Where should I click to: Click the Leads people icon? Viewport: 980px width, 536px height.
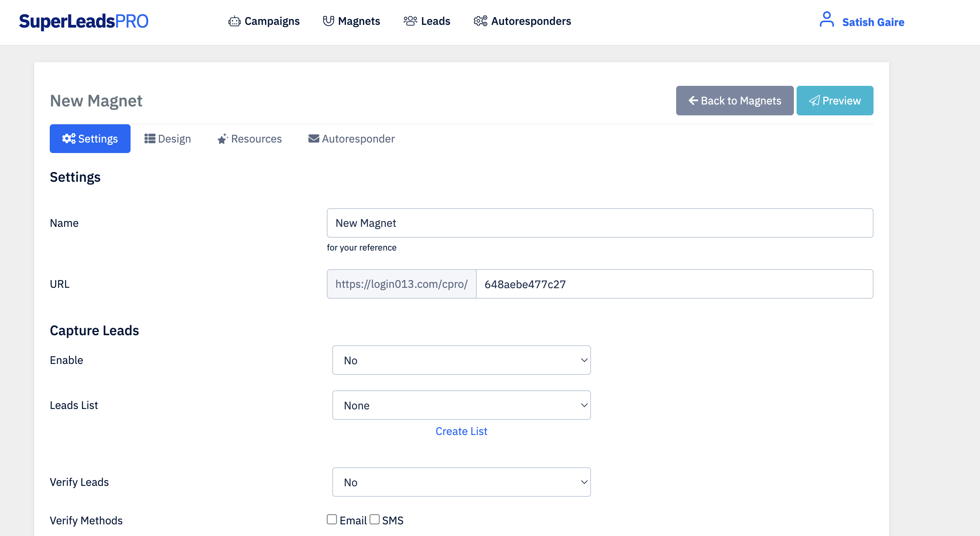pos(410,21)
